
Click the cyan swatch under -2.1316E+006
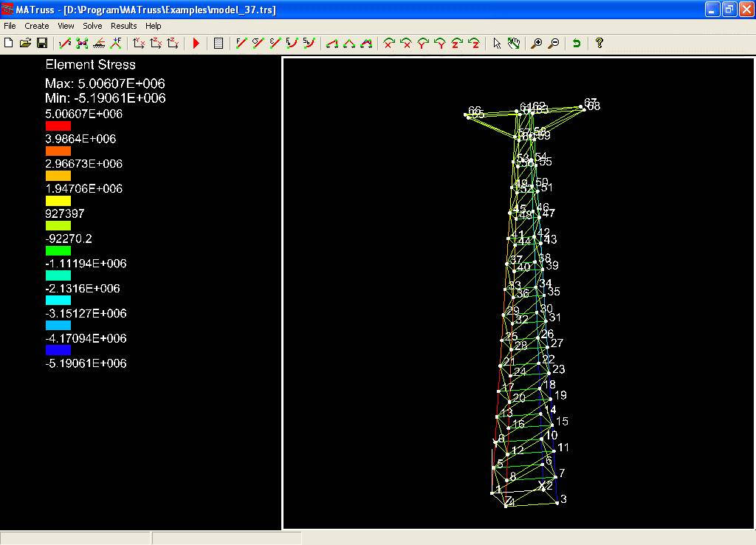coord(58,301)
